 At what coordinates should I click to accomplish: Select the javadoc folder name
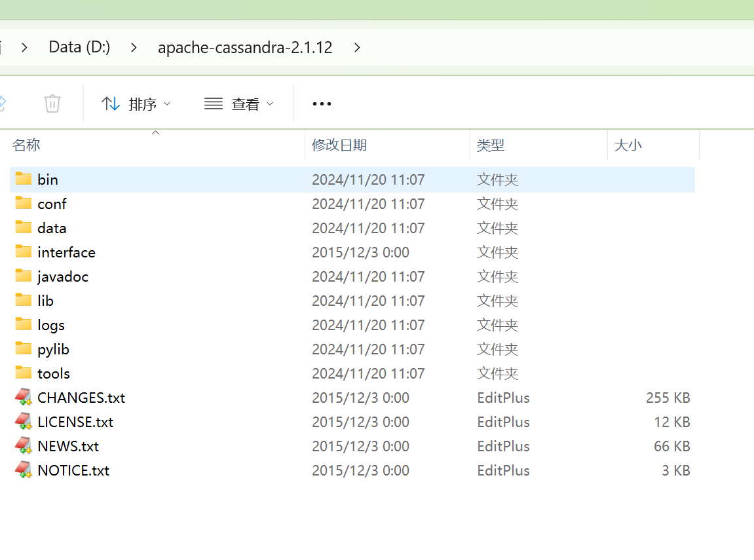coord(62,277)
